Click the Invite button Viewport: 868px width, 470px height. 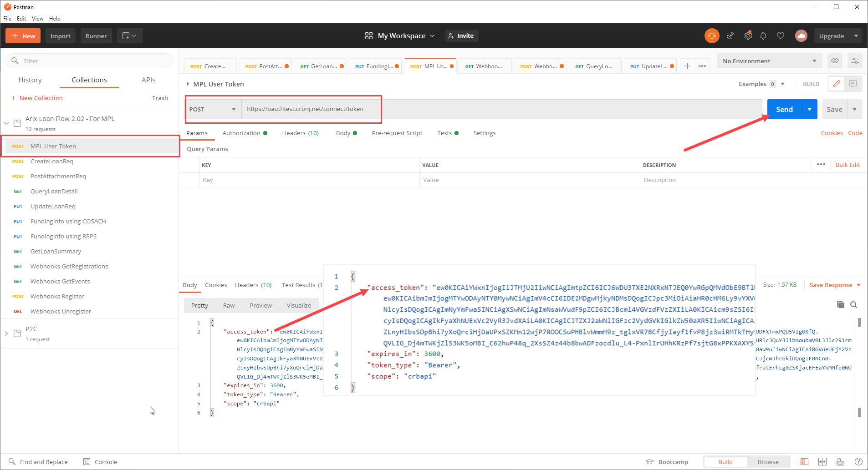click(x=462, y=36)
